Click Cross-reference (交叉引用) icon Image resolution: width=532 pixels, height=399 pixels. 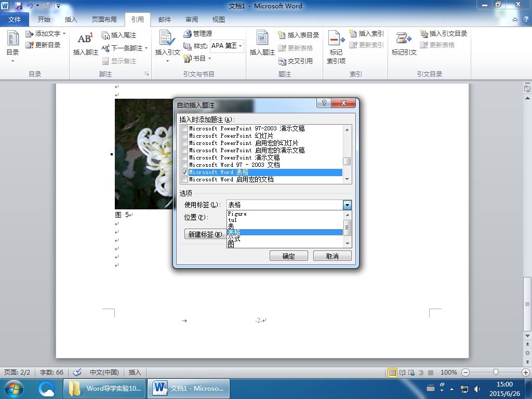click(282, 61)
